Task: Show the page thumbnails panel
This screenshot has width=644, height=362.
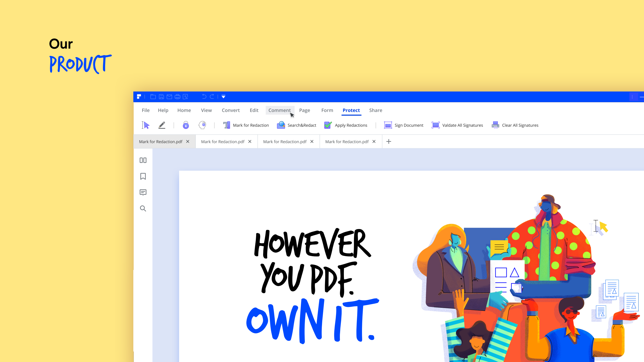Action: [143, 160]
